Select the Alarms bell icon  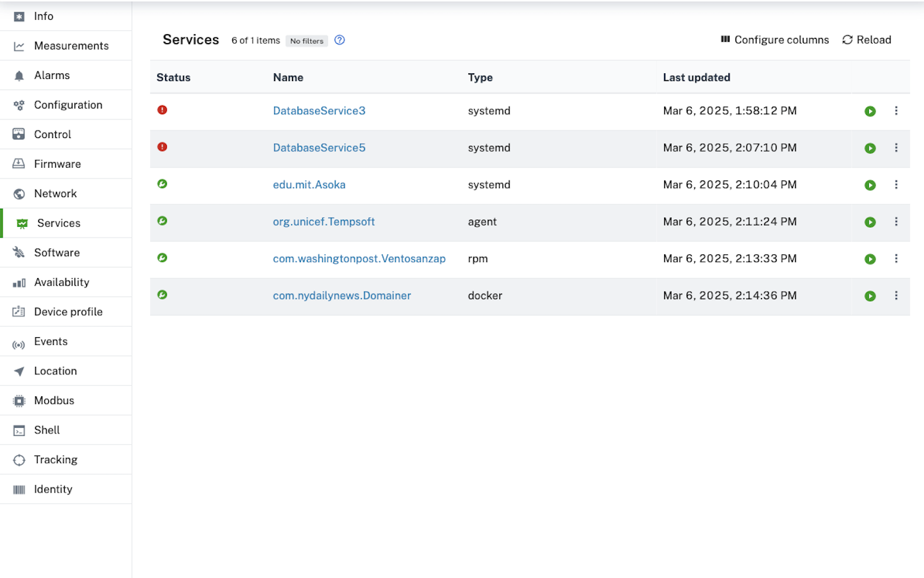tap(18, 75)
